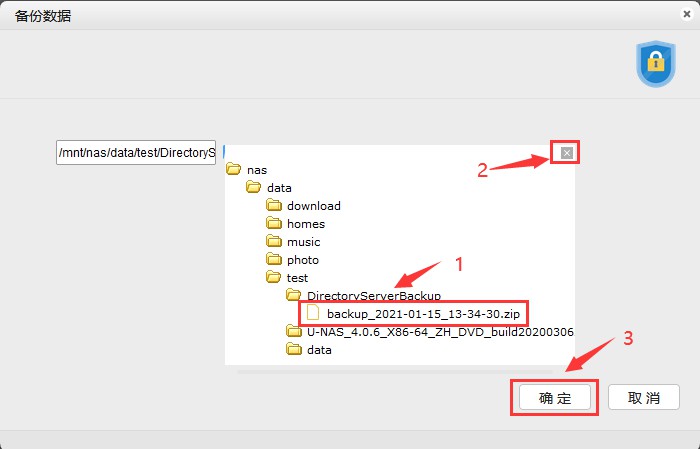The width and height of the screenshot is (700, 449).
Task: Click the nas root folder icon
Action: tap(233, 170)
